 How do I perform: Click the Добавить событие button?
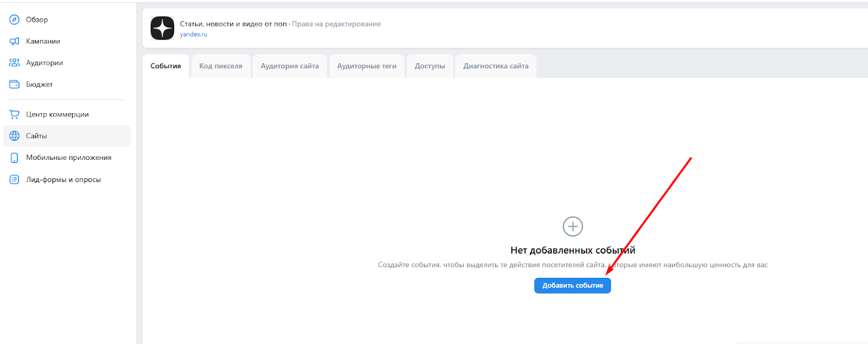[x=573, y=285]
